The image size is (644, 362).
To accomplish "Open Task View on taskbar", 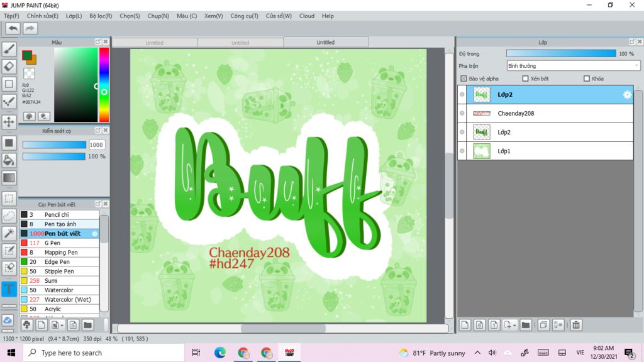I will 196,353.
